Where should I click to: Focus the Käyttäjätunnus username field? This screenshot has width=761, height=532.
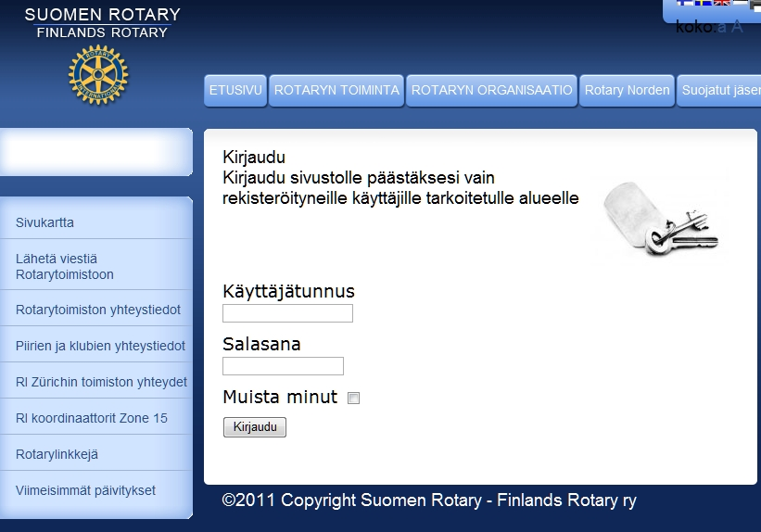(x=287, y=313)
